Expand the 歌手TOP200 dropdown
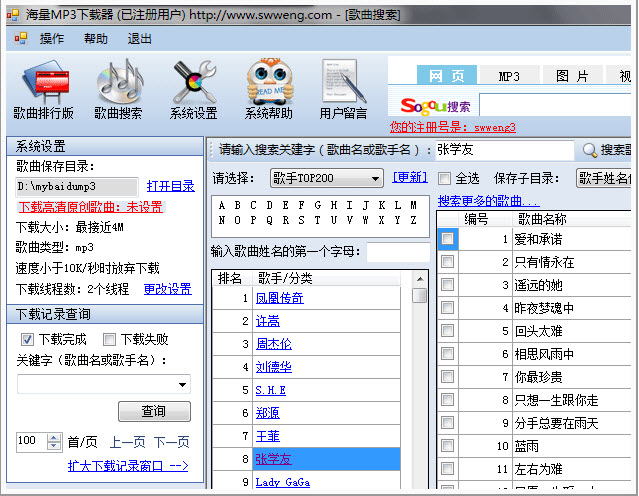The width and height of the screenshot is (639, 496). (375, 179)
